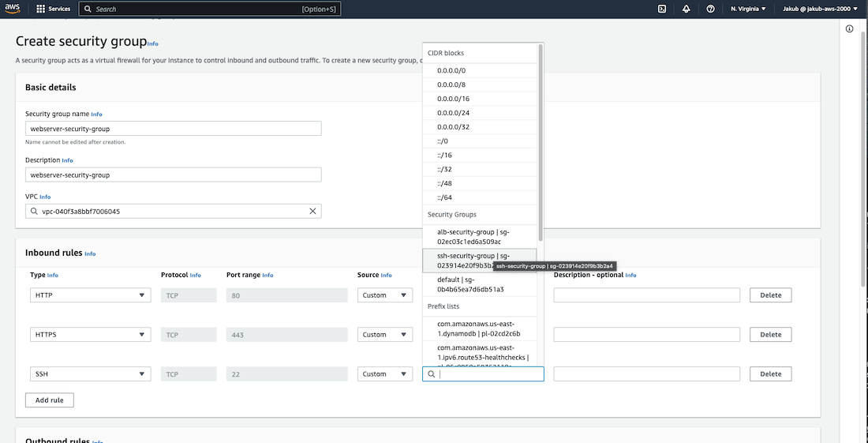
Task: Open the help question mark icon
Action: pos(710,9)
